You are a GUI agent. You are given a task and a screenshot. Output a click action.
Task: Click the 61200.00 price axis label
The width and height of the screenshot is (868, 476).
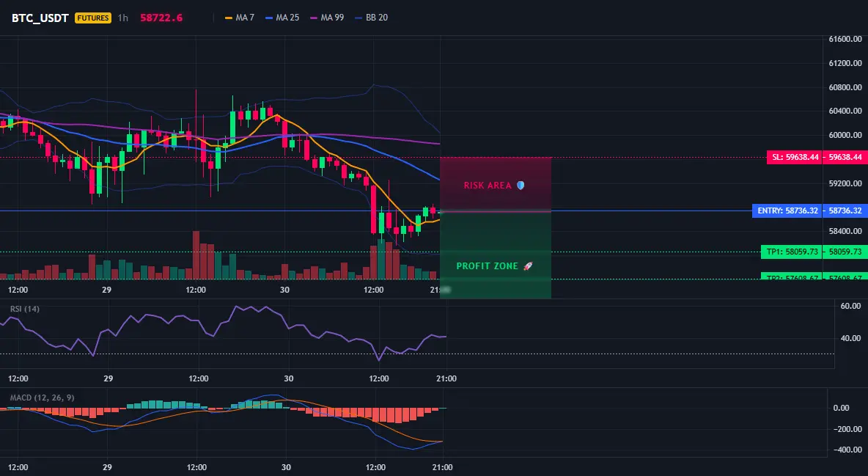click(x=845, y=63)
